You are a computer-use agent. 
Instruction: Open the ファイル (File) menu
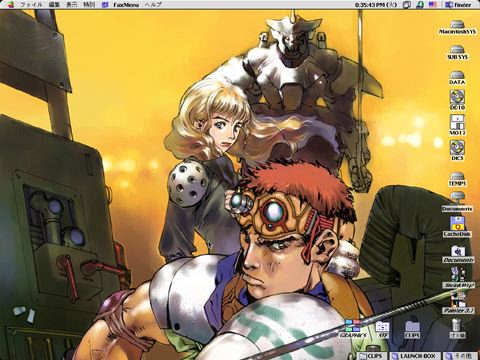(x=31, y=5)
